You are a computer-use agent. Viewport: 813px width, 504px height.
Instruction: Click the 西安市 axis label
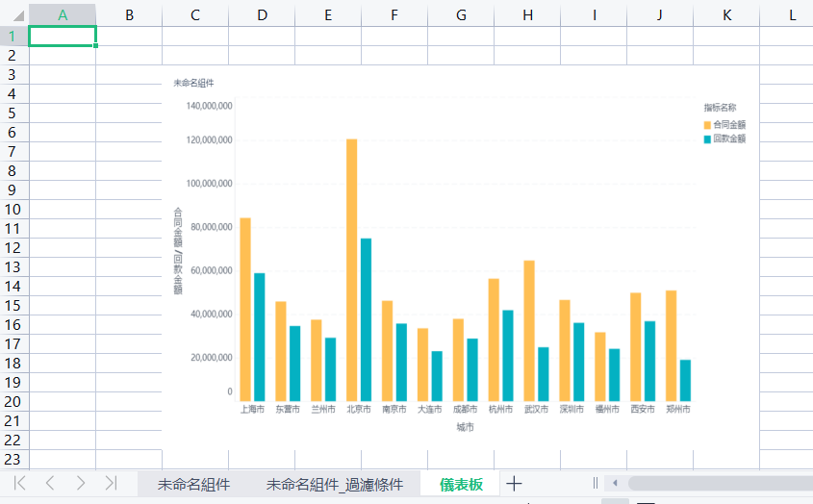tap(643, 409)
